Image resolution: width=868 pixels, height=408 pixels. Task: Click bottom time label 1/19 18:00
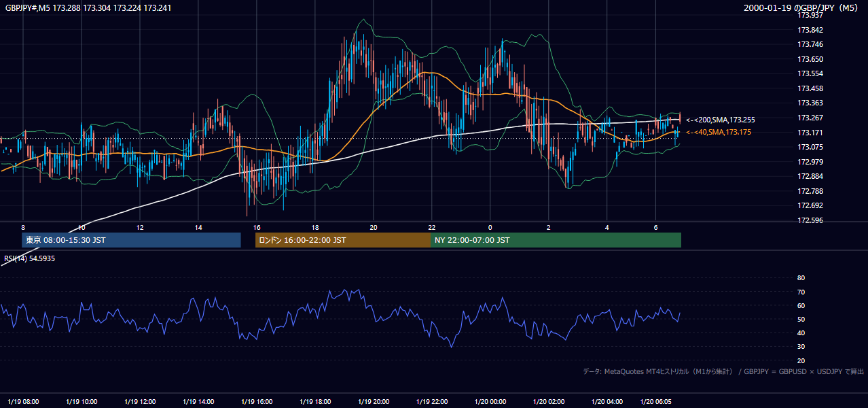click(315, 401)
